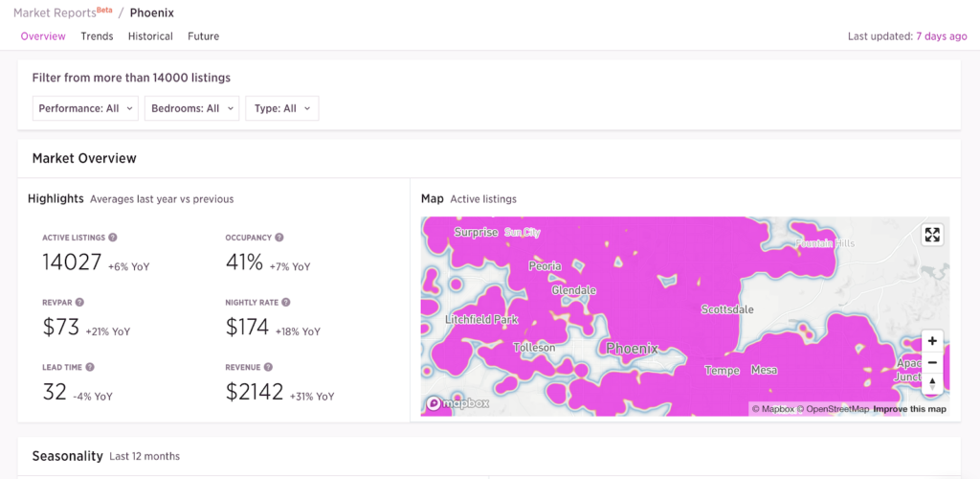Screen dimensions: 980x479
Task: Switch to the Overview tab
Action: pos(43,36)
